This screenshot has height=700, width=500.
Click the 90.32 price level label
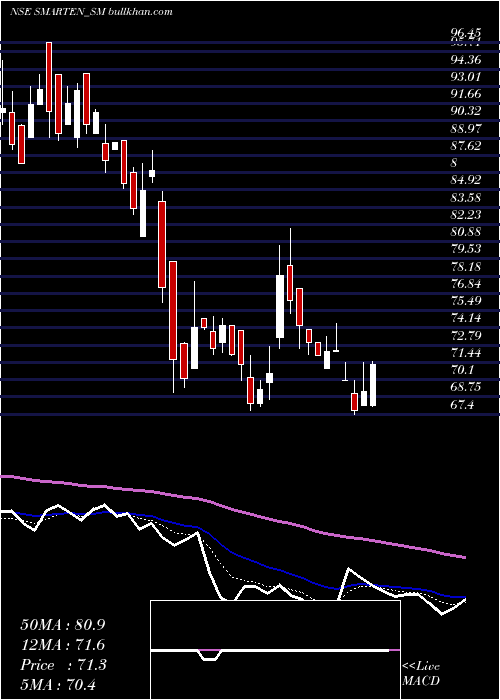tap(466, 111)
